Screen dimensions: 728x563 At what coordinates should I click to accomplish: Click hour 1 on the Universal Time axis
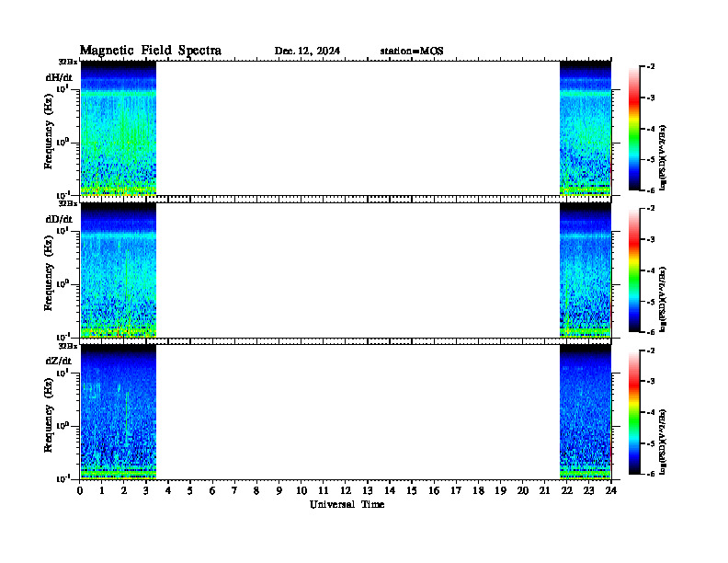(102, 491)
